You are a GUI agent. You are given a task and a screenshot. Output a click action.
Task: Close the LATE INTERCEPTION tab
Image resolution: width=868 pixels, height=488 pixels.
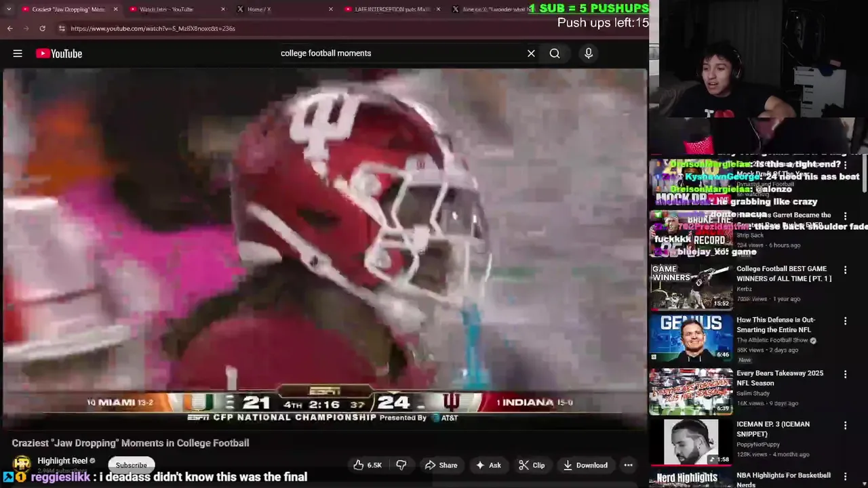pos(438,9)
